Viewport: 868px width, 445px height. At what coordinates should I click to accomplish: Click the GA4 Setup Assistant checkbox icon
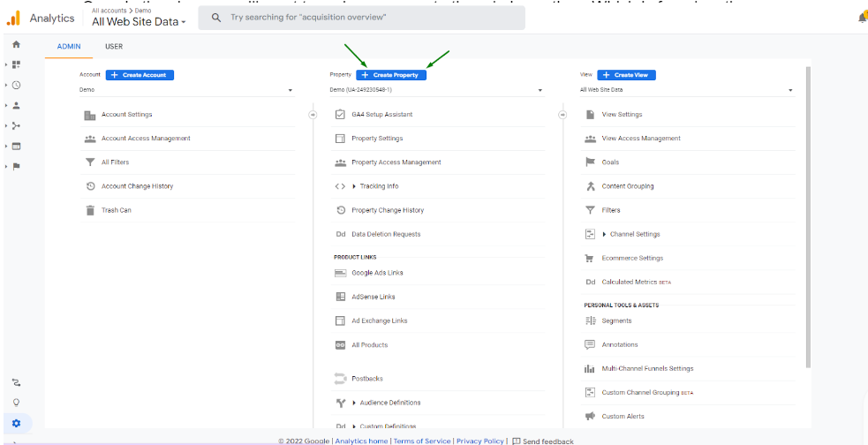tap(341, 115)
